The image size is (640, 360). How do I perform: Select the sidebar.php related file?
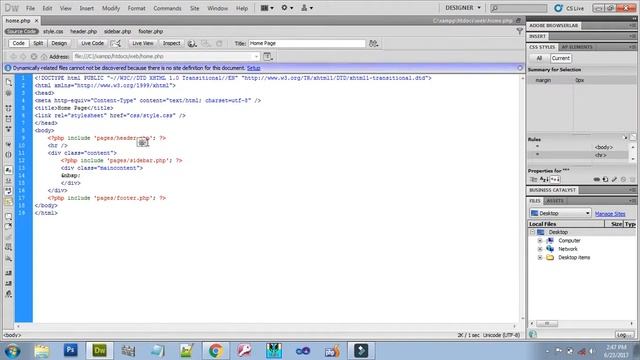click(x=117, y=31)
